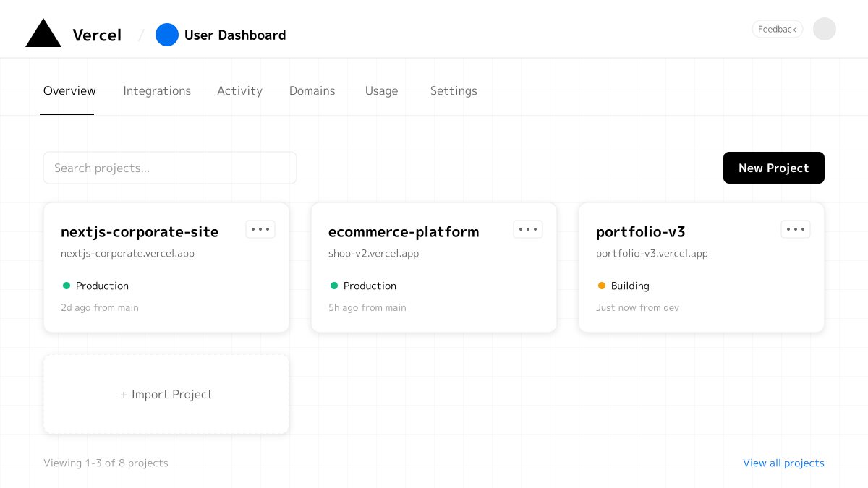Click the shop-v2.vercel.app URL
This screenshot has height=488, width=868.
pos(373,254)
